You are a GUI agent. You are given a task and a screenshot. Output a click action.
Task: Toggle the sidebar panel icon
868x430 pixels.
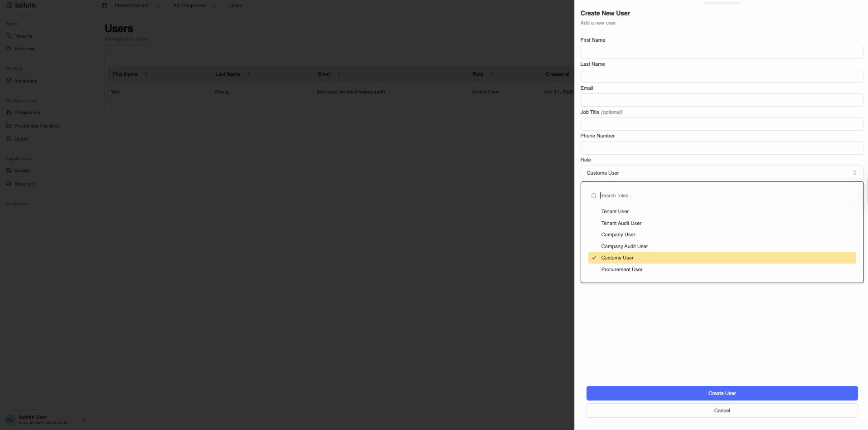tap(104, 5)
